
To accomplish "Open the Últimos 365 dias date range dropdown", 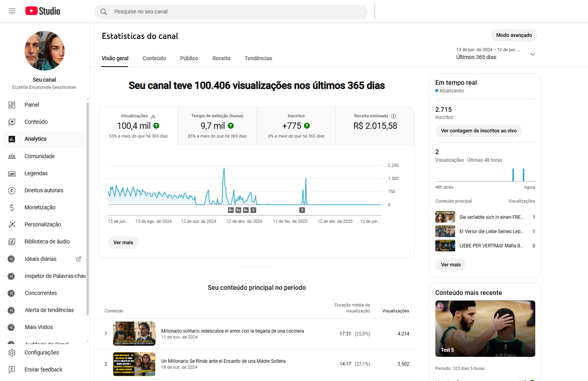I will (x=496, y=54).
